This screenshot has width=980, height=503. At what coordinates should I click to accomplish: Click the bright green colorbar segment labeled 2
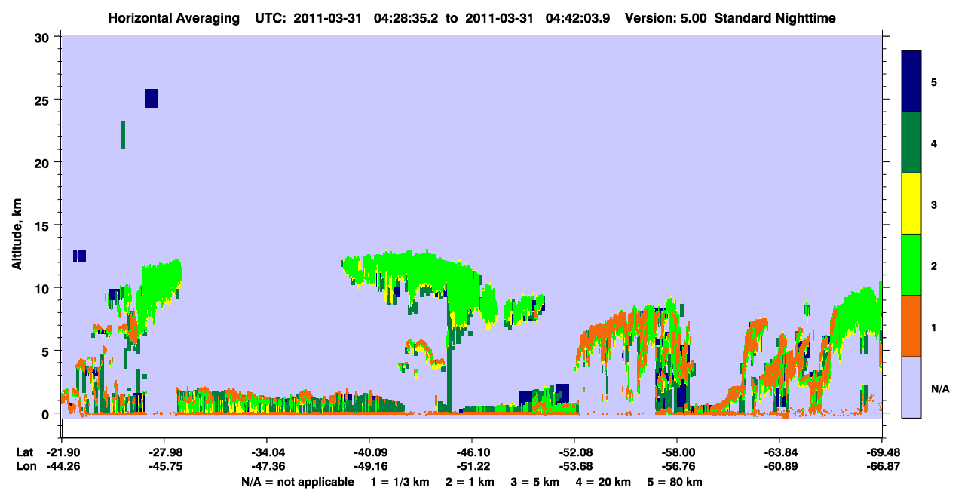pos(911,264)
